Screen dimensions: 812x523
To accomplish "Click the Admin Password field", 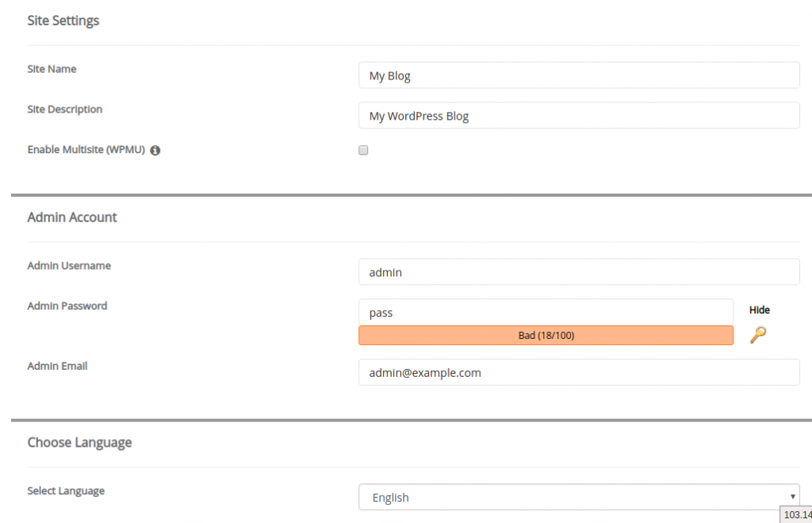I will tap(546, 312).
